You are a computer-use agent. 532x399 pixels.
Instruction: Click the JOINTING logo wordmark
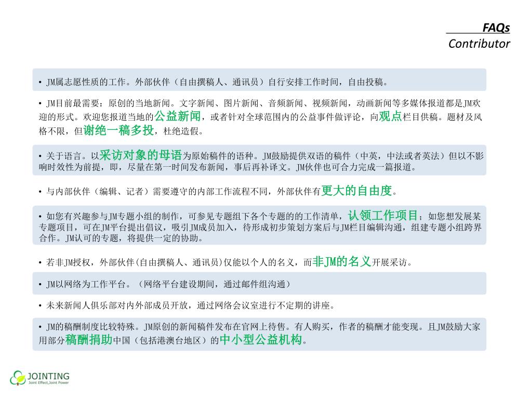click(48, 376)
